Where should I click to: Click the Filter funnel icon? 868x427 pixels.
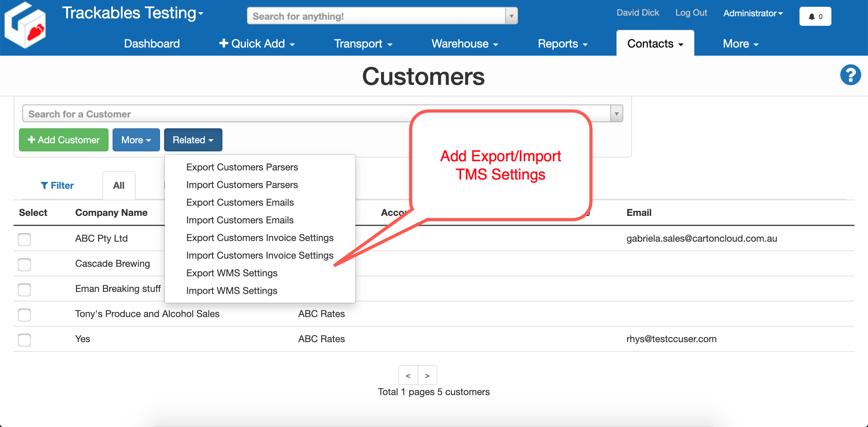click(44, 186)
